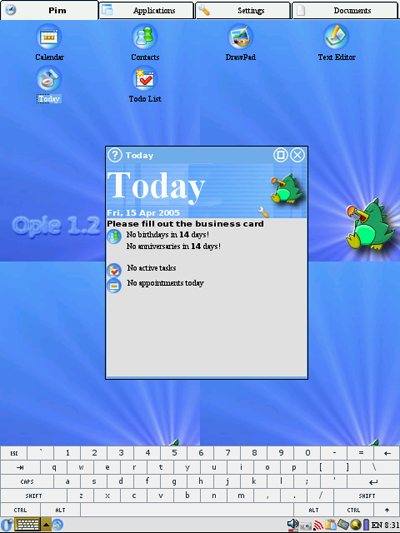Expand the input method selector arrow
This screenshot has height=533, width=400.
46,525
